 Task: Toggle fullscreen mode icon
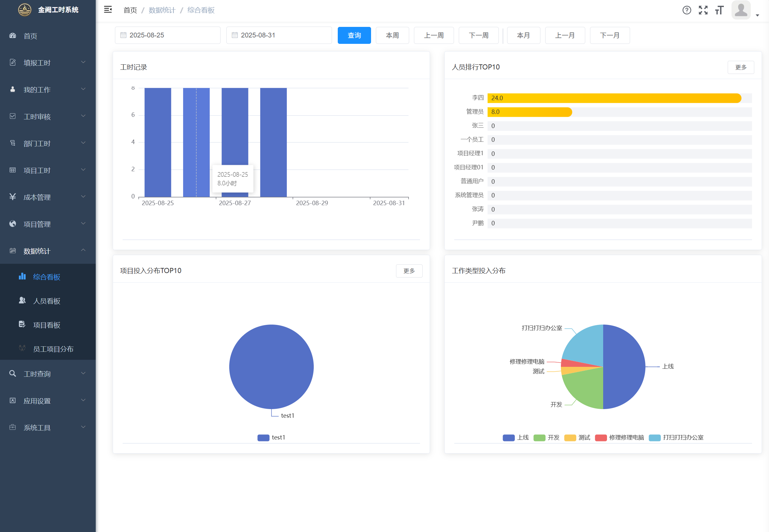click(703, 10)
